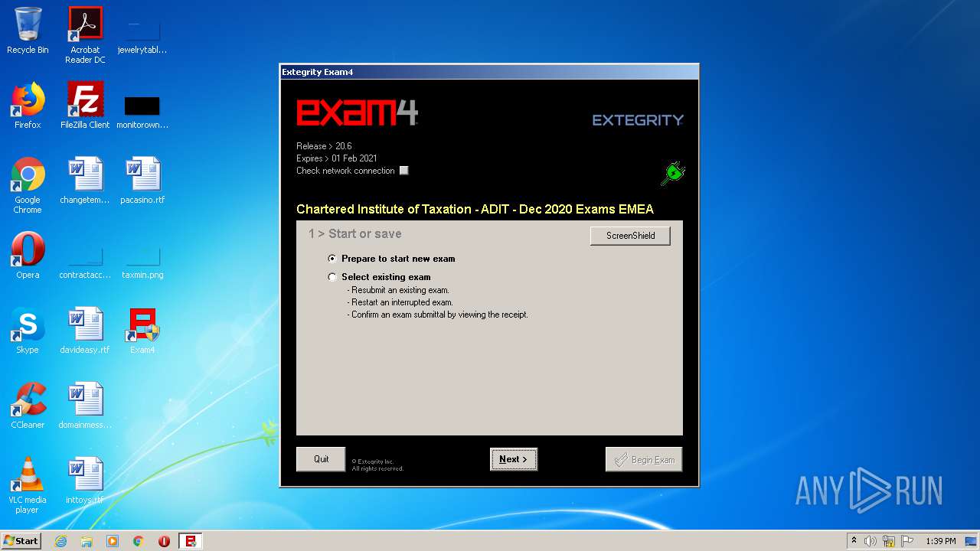
Task: Click the Chartered Institute of Taxation heading
Action: tap(475, 209)
